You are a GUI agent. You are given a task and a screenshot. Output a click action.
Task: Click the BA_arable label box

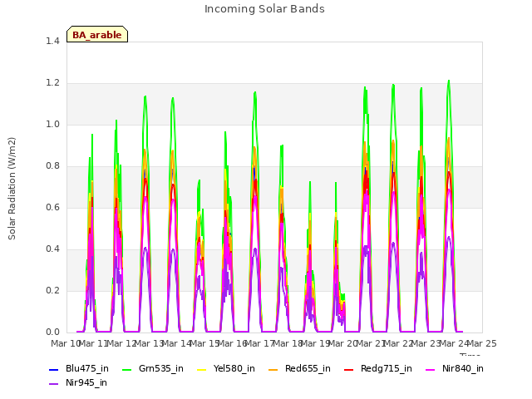[97, 34]
